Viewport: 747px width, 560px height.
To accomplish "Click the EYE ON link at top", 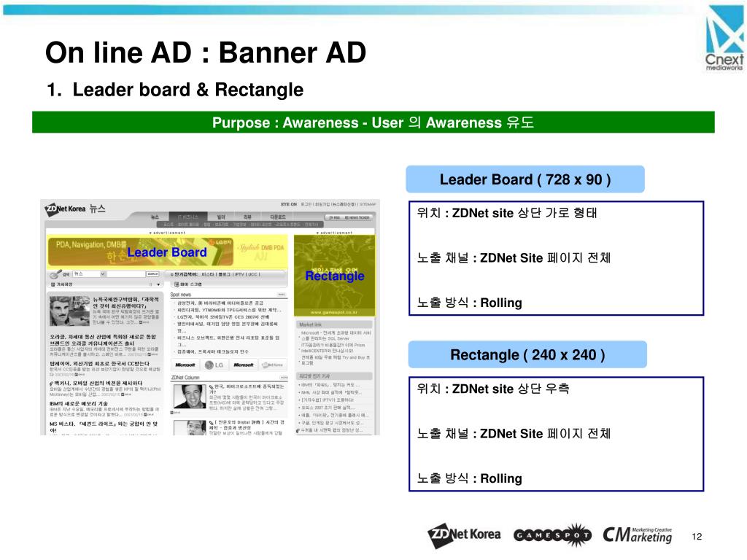I will 288,204.
